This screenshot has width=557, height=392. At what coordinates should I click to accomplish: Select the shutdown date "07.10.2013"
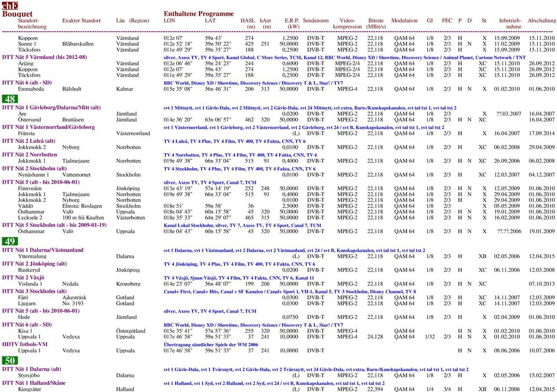click(x=542, y=284)
